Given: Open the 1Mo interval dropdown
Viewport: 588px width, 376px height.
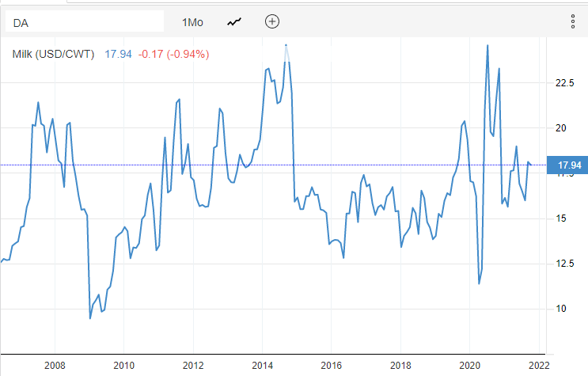Looking at the screenshot, I should tap(192, 22).
